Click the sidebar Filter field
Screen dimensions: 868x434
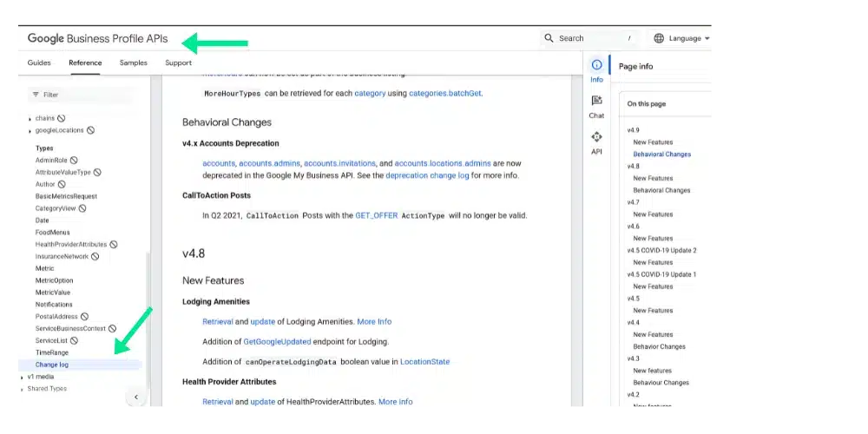click(80, 95)
